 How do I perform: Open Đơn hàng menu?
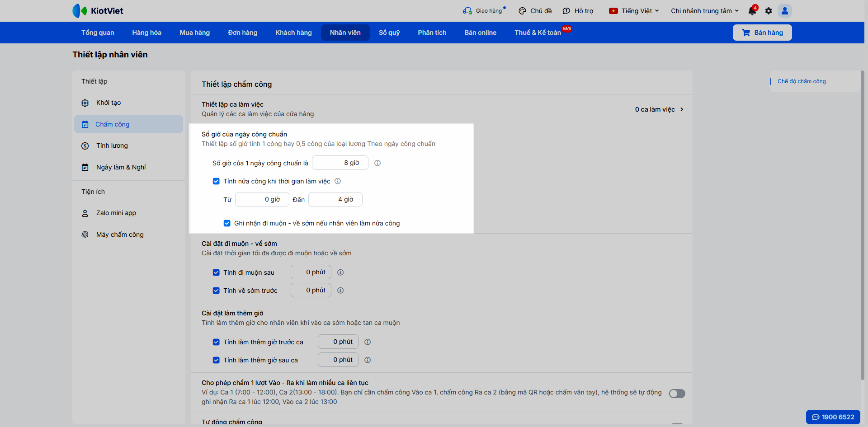point(243,33)
